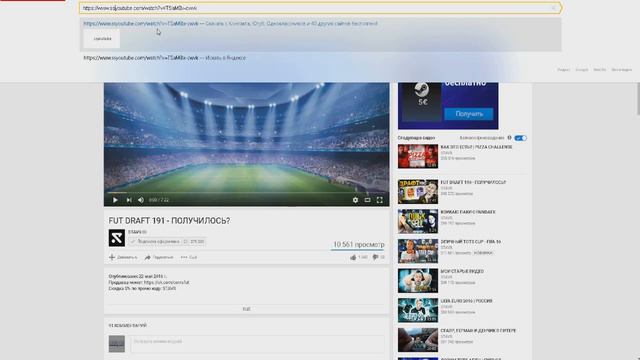Click the video progress bar

[x=246, y=192]
